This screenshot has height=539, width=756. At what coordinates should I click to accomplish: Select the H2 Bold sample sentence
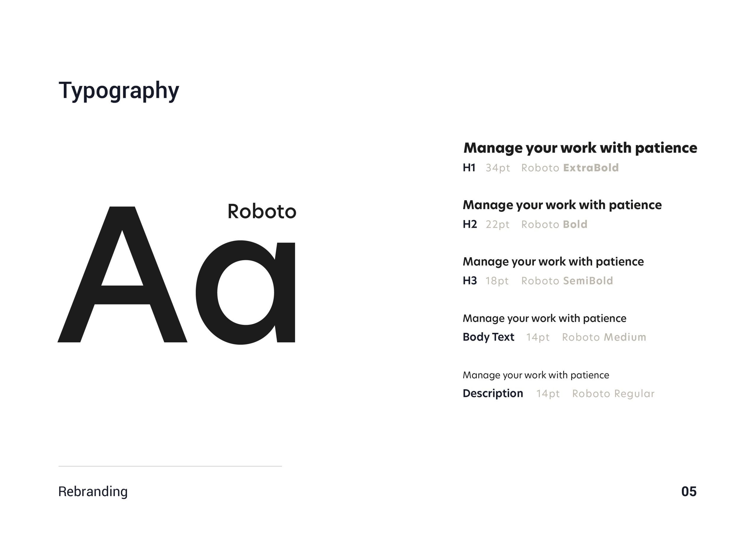point(562,205)
